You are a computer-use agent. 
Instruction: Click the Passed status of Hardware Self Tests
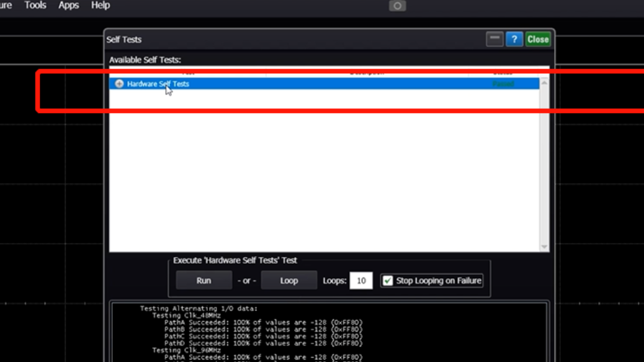503,84
